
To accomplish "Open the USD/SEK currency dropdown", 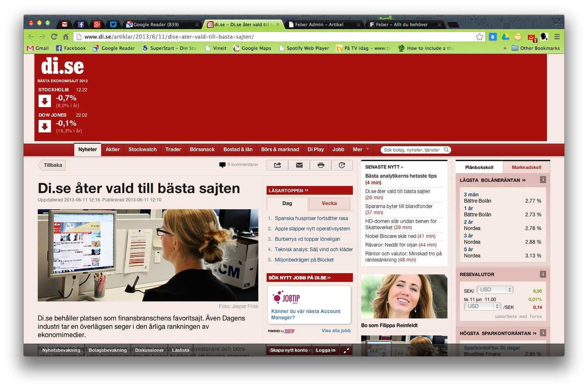I will pyautogui.click(x=482, y=306).
